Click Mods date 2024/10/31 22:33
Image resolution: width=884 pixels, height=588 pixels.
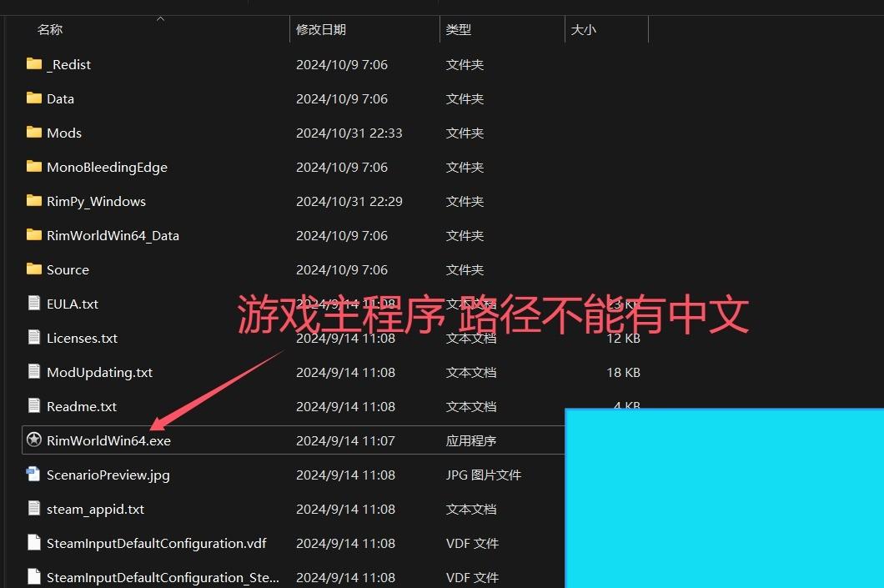click(x=349, y=133)
